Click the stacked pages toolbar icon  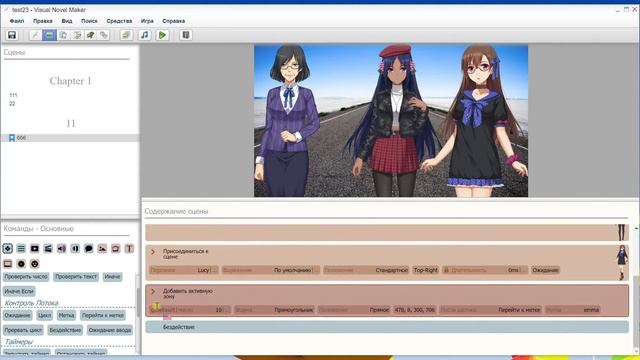tap(126, 35)
